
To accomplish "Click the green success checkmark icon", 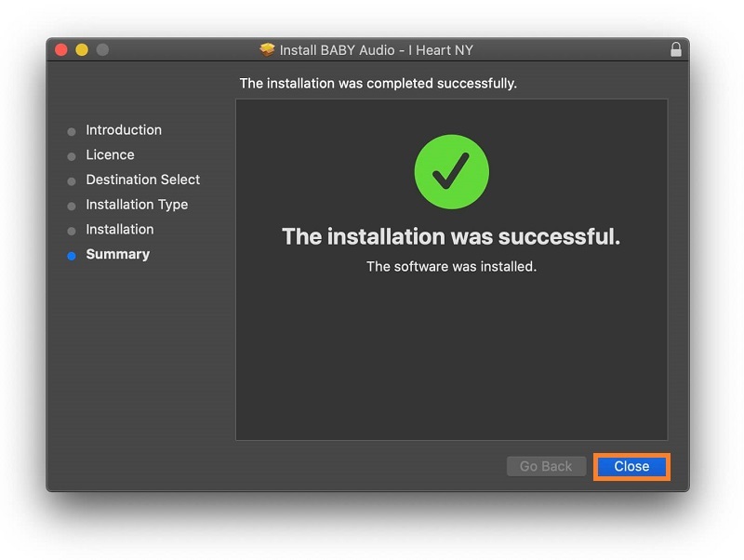I will pyautogui.click(x=451, y=171).
